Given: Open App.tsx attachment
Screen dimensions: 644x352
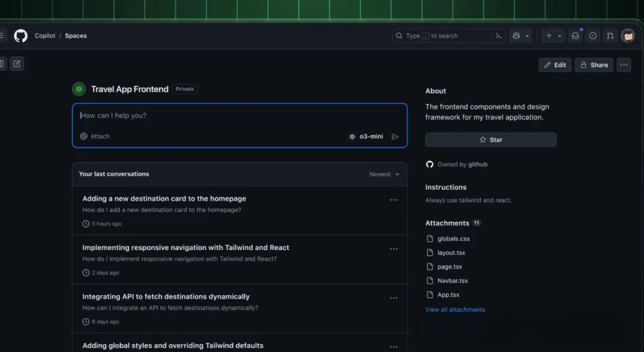Looking at the screenshot, I should [x=448, y=295].
